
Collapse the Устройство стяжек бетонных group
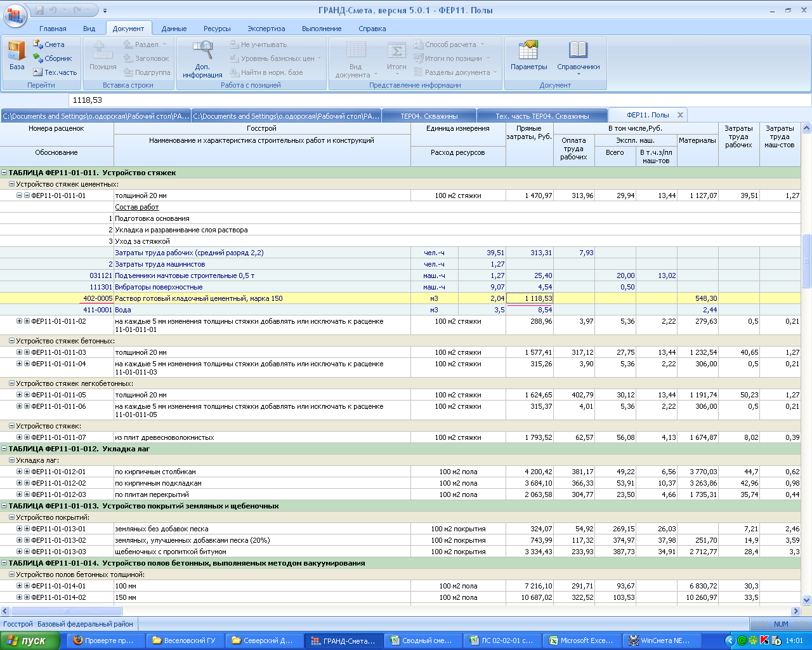(12, 341)
